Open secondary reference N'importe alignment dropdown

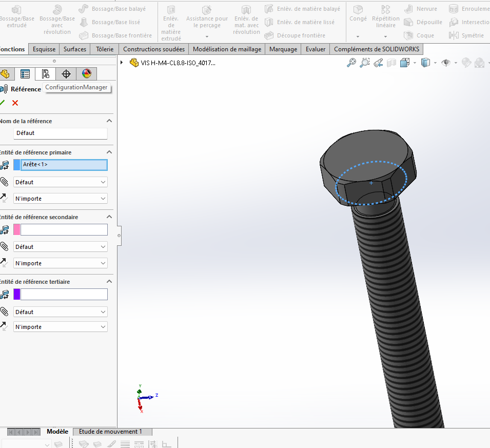point(61,263)
